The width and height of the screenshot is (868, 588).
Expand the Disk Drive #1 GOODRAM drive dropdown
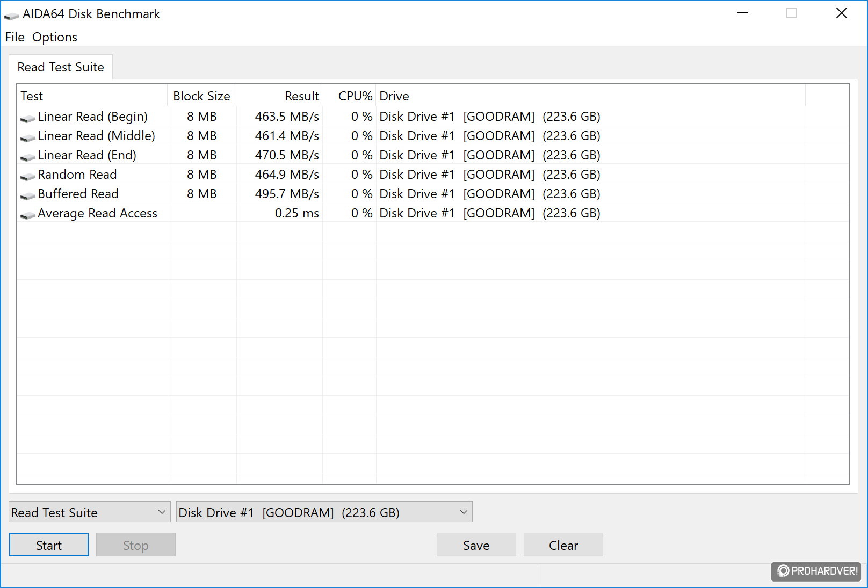(324, 512)
